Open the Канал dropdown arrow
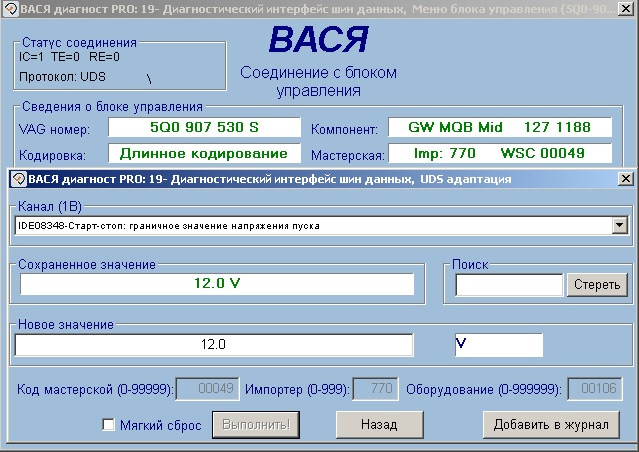The width and height of the screenshot is (639, 452). 619,225
